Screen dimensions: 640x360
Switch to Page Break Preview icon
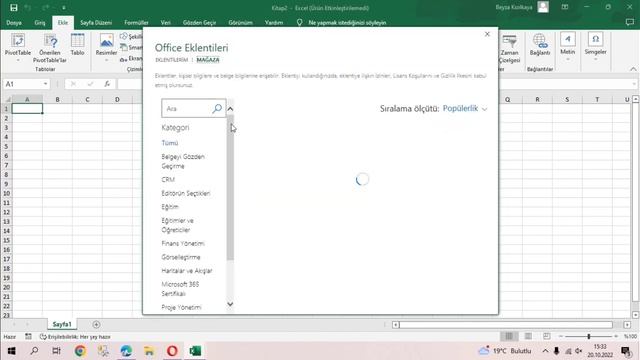point(547,336)
